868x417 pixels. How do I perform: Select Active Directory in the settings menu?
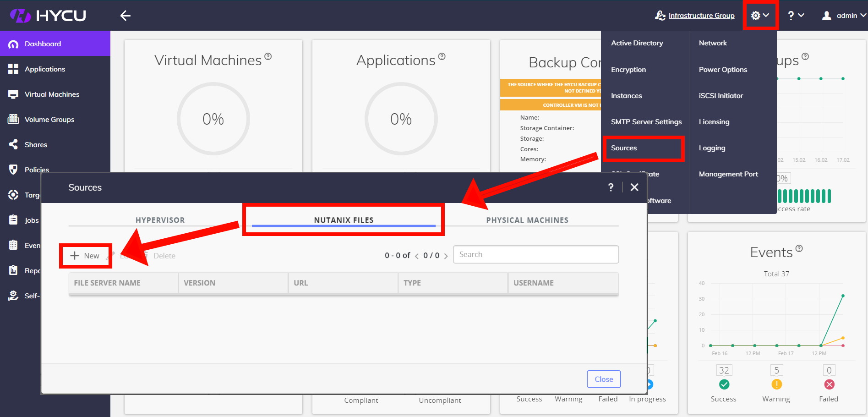[x=637, y=43]
